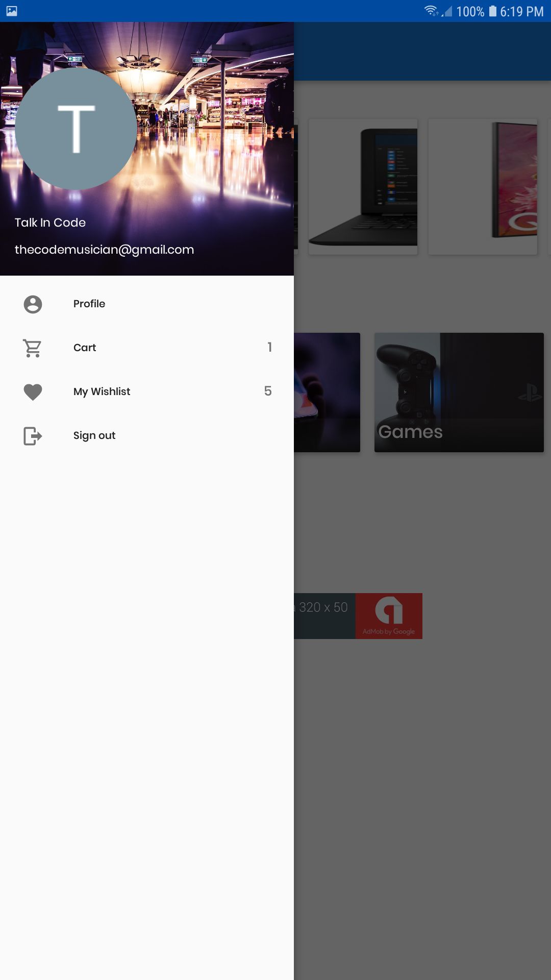551x980 pixels.
Task: Tap the heart wishlist icon
Action: [x=33, y=392]
